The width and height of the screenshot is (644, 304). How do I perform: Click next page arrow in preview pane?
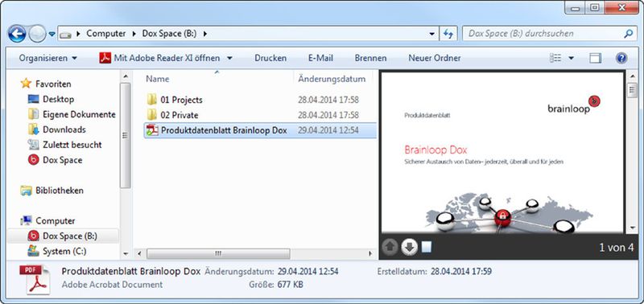click(409, 247)
